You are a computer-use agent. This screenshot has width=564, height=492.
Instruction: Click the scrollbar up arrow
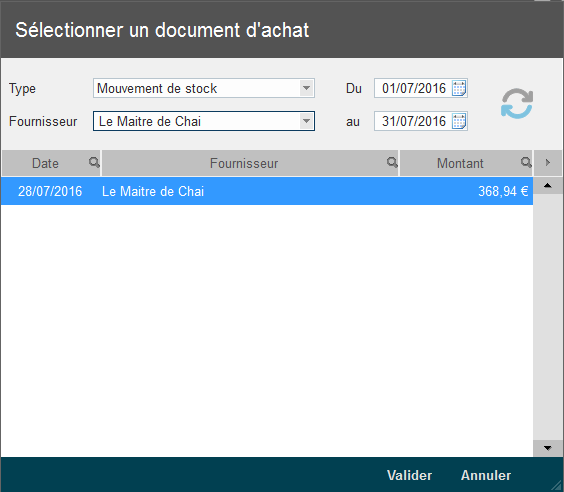(x=548, y=186)
